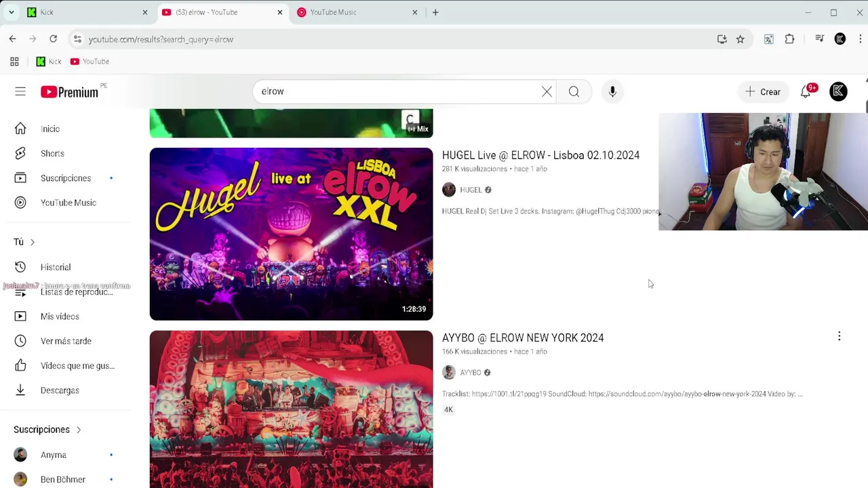The width and height of the screenshot is (868, 488).
Task: Close the YouTube Music browser tab
Action: pyautogui.click(x=414, y=12)
